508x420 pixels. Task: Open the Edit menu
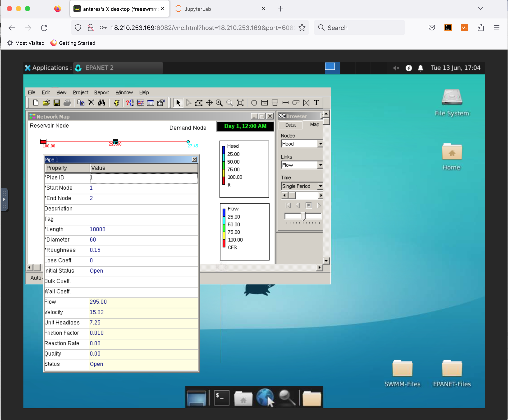(x=46, y=92)
